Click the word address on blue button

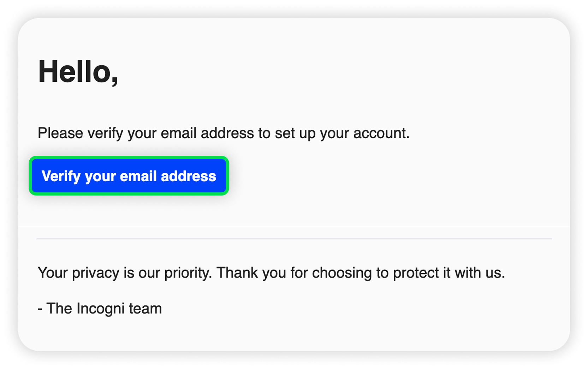pos(188,176)
